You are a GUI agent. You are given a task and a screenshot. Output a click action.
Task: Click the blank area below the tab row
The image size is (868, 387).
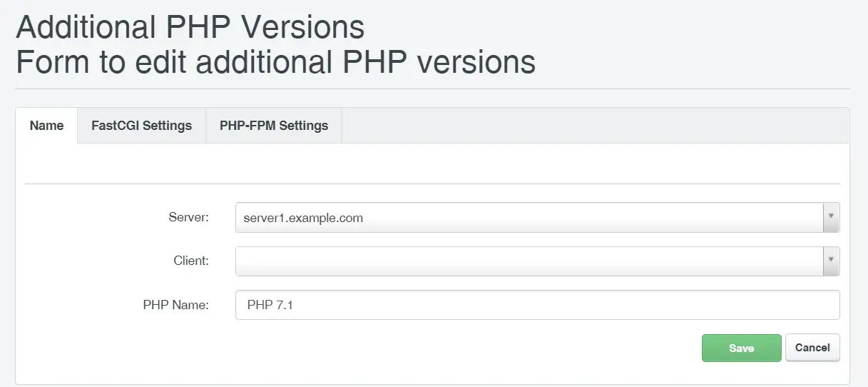click(432, 163)
